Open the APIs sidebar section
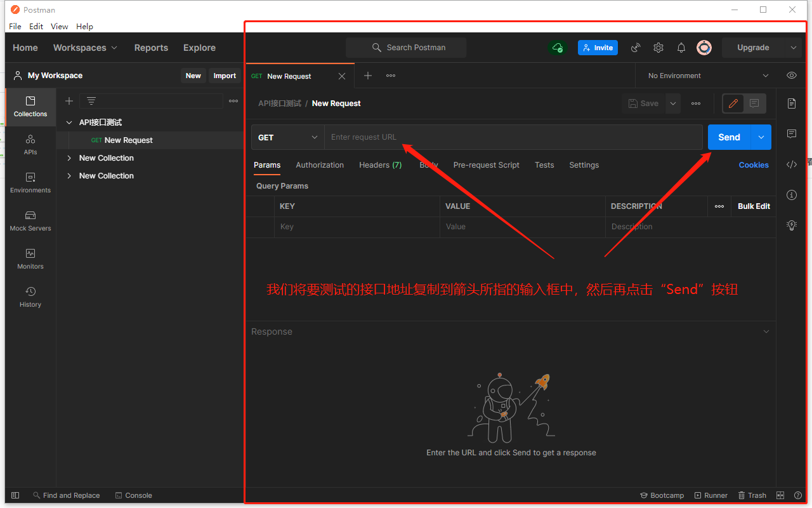 point(30,145)
